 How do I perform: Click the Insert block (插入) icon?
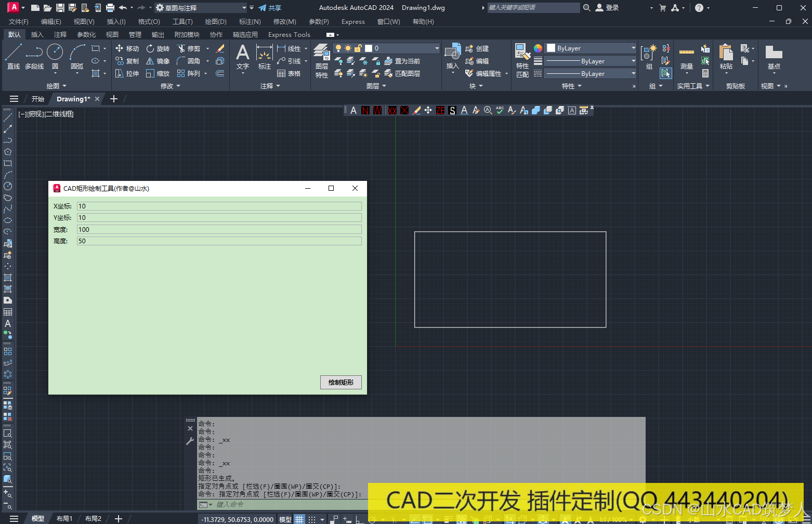pyautogui.click(x=453, y=56)
